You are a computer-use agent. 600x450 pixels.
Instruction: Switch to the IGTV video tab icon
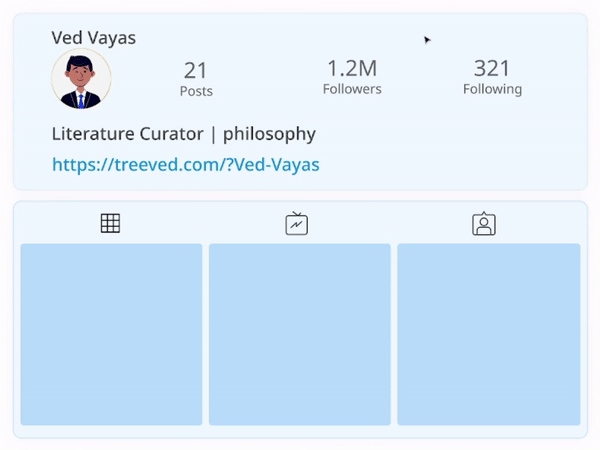coord(297,223)
